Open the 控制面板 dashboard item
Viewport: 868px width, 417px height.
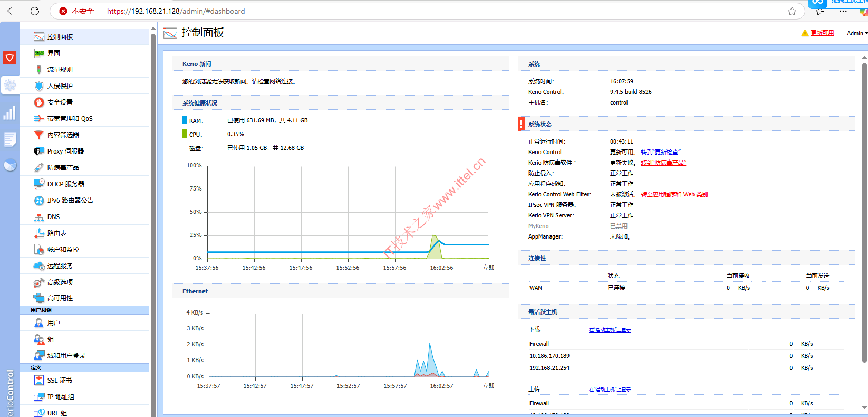coord(84,36)
